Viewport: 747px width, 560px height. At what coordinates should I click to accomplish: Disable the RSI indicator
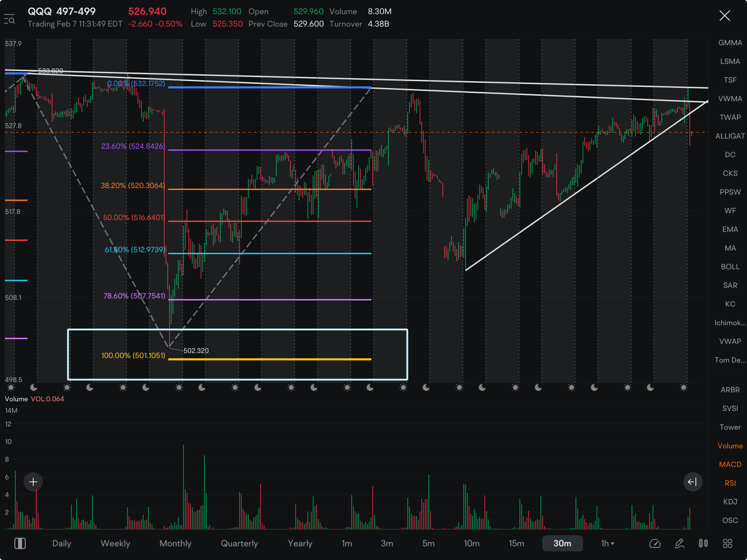pyautogui.click(x=730, y=483)
